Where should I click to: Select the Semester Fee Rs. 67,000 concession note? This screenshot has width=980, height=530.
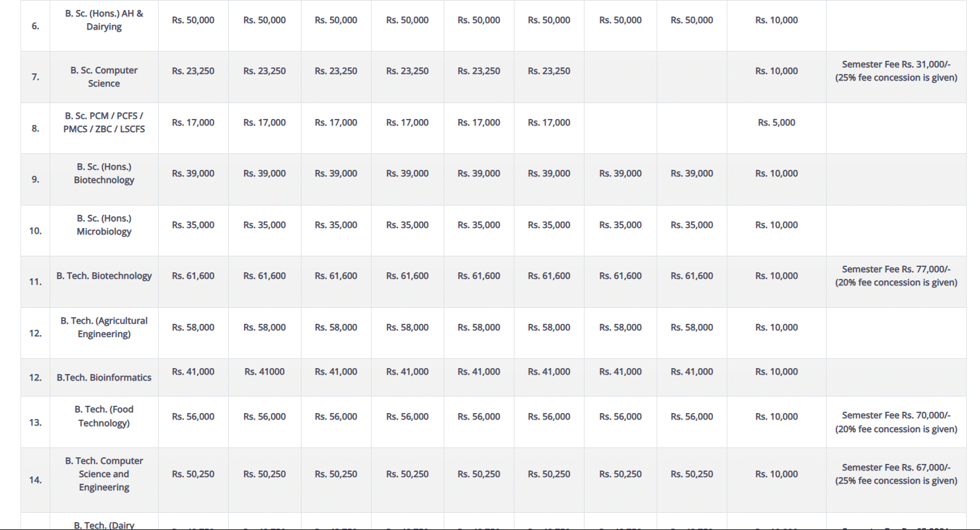point(896,474)
